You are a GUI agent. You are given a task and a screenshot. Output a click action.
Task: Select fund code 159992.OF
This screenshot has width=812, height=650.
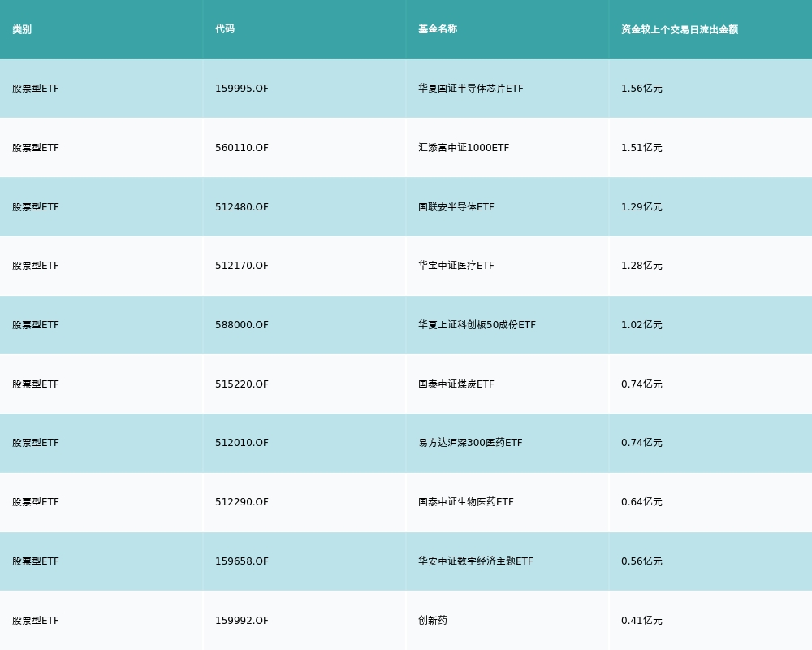point(242,621)
